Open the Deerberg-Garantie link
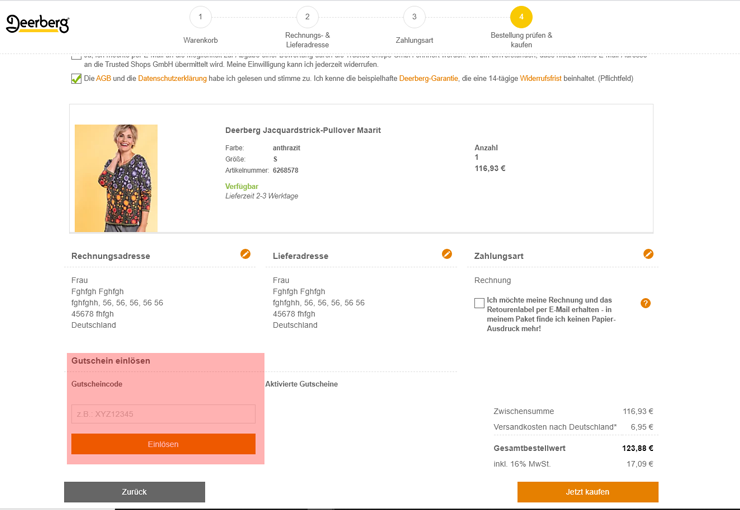740x510 pixels. tap(429, 78)
